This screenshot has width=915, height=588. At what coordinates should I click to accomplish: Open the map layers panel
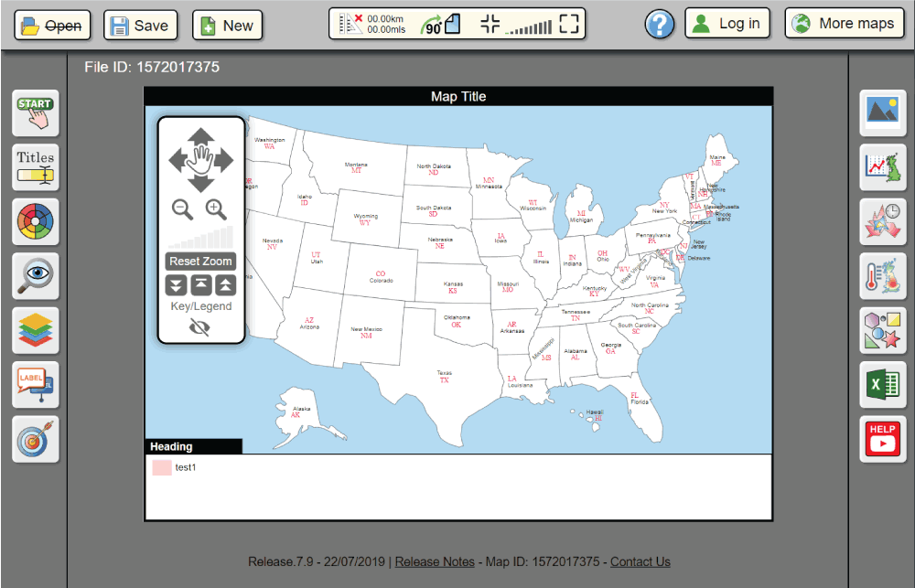coord(34,330)
